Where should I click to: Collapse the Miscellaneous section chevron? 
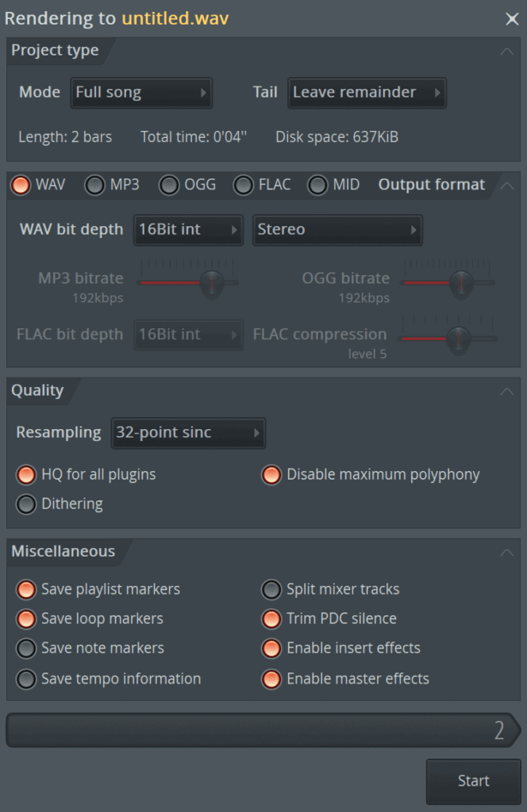[x=507, y=553]
